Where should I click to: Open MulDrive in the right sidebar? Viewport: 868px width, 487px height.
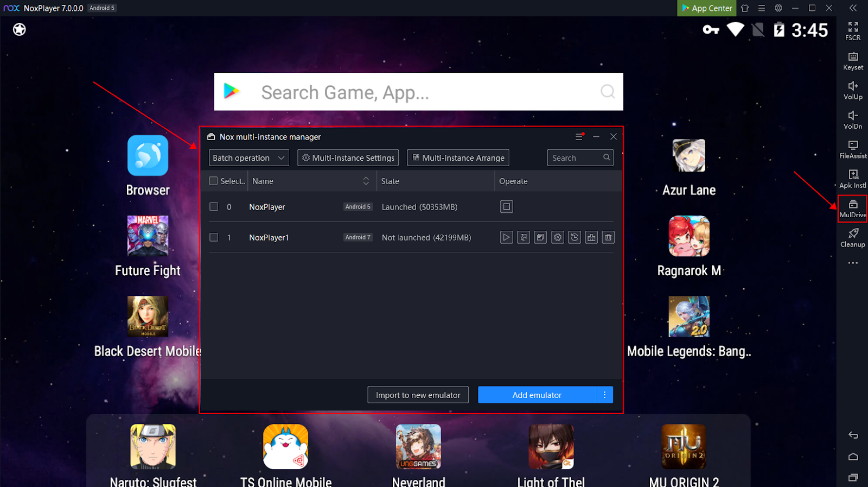point(853,208)
